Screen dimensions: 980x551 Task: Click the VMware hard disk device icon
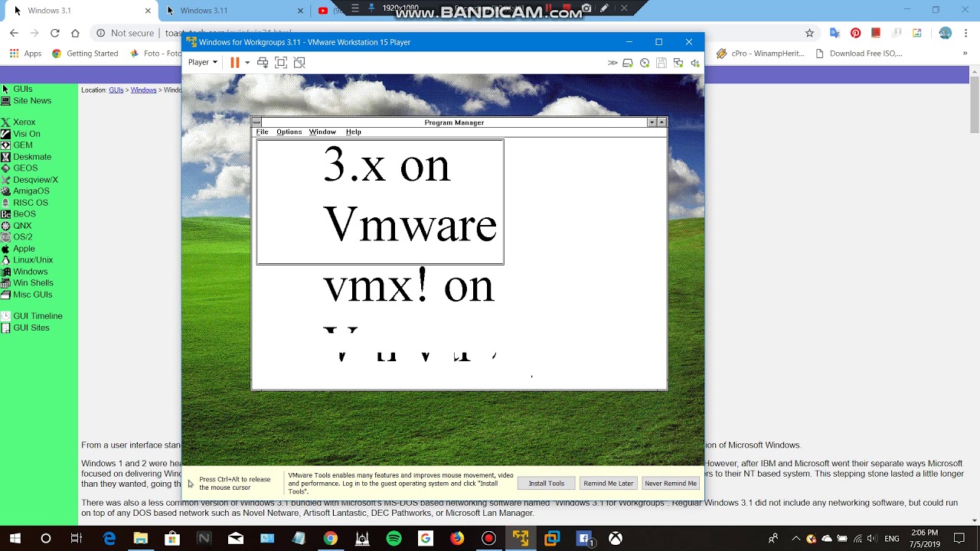[628, 63]
